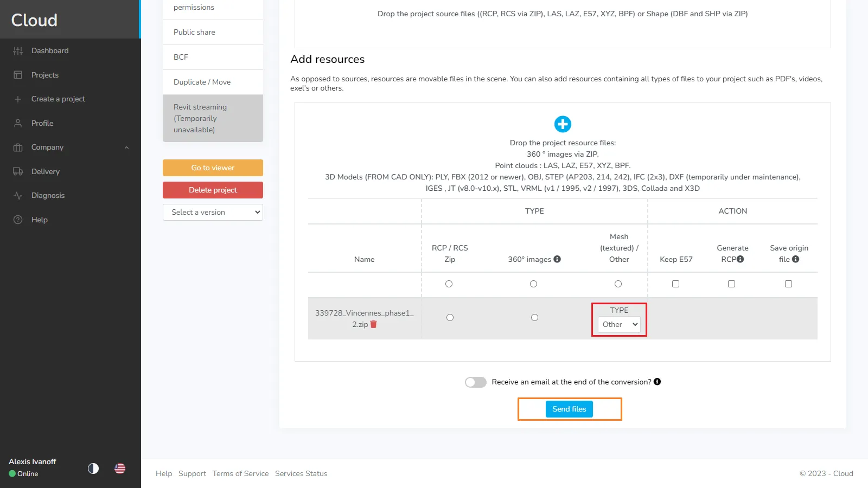Click the blue plus add-resource icon
The width and height of the screenshot is (868, 488).
pos(563,124)
